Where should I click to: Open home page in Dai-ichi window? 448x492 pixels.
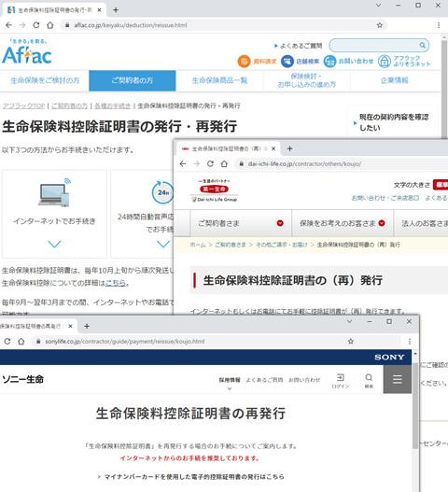(x=224, y=163)
